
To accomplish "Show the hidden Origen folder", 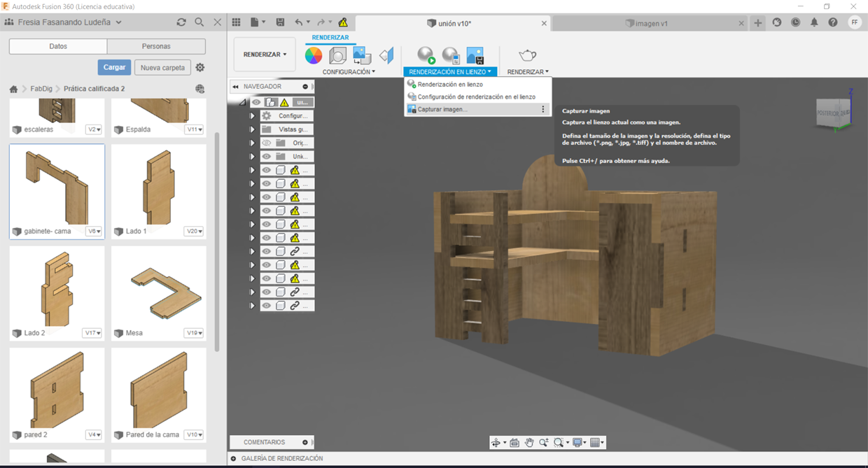I will click(266, 143).
